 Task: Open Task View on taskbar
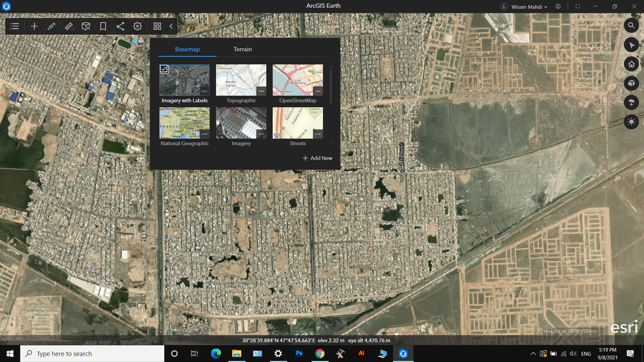pyautogui.click(x=195, y=354)
